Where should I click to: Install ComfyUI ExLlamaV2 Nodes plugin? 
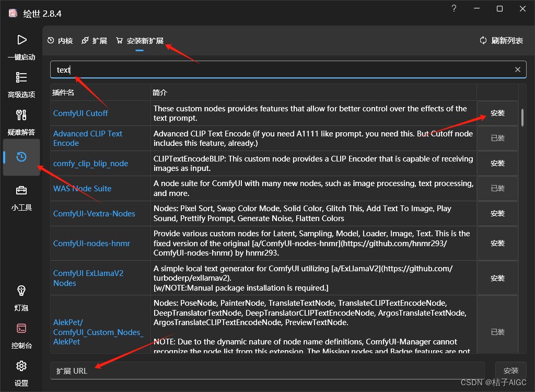497,278
